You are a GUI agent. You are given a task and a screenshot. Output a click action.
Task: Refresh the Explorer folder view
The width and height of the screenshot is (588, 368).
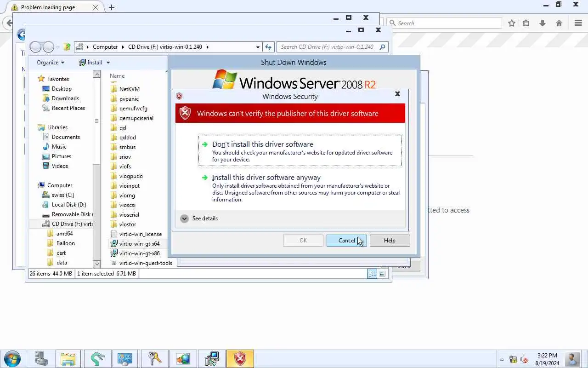268,47
